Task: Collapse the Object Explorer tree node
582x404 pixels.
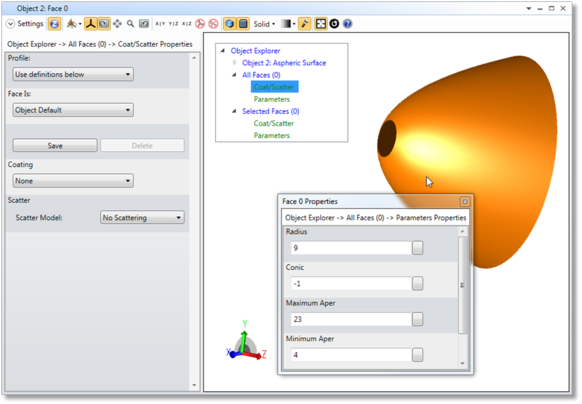Action: [x=223, y=50]
